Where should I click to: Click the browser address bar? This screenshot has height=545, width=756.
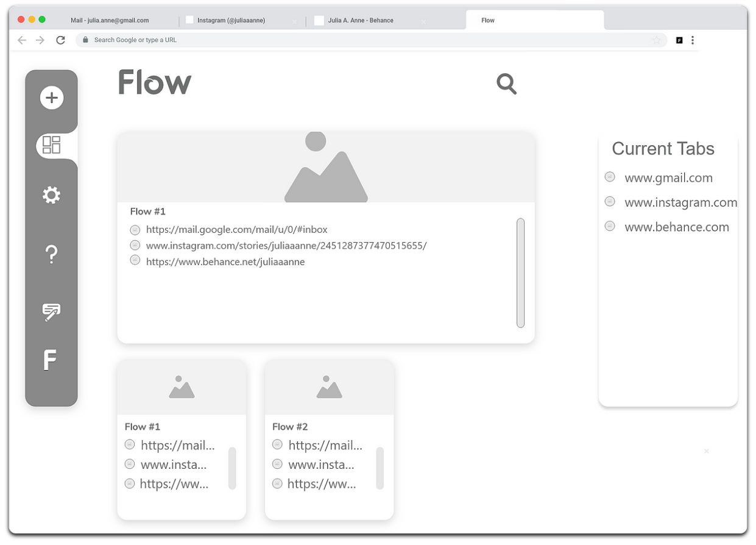(366, 40)
